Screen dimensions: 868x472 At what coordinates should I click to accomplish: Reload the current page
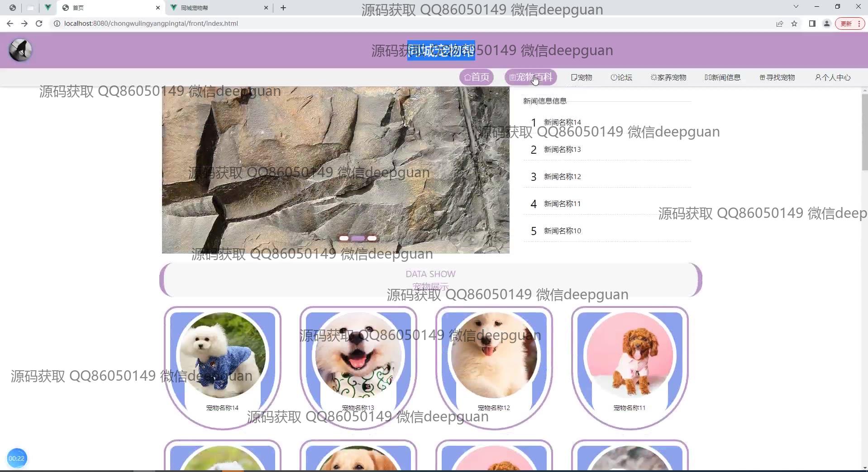39,24
